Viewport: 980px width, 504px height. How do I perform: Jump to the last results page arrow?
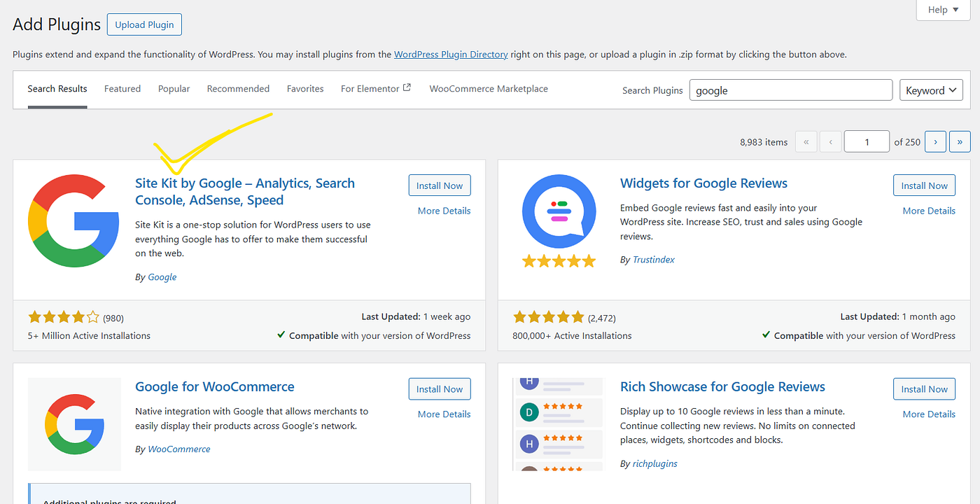(960, 141)
